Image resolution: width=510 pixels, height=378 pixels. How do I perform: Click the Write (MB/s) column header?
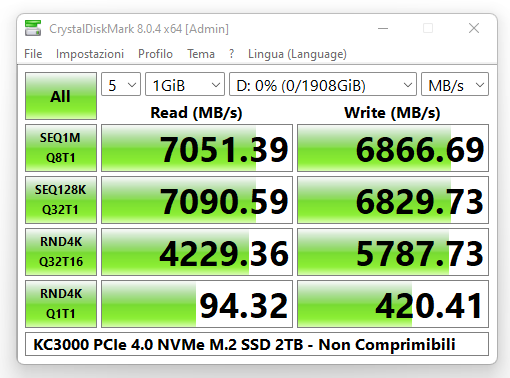[x=392, y=113]
